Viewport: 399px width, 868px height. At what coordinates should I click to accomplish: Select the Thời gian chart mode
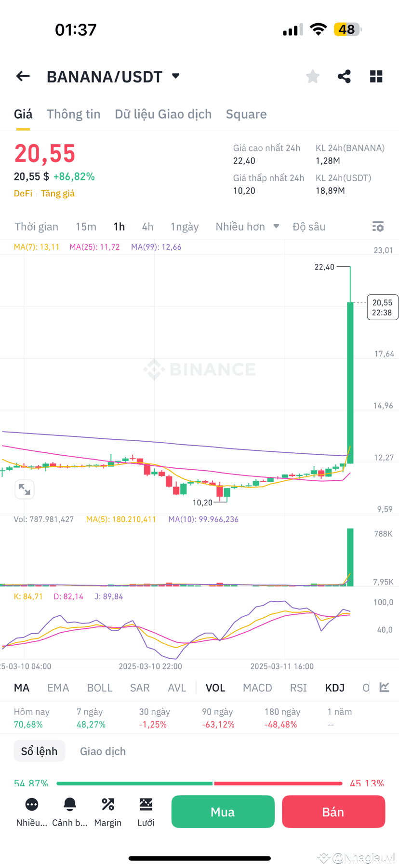pyautogui.click(x=37, y=227)
